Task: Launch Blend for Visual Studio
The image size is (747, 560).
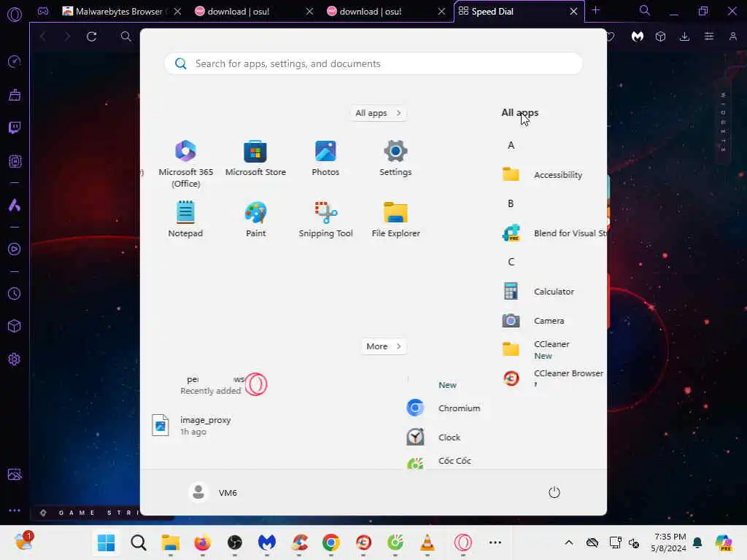Action: 554,233
